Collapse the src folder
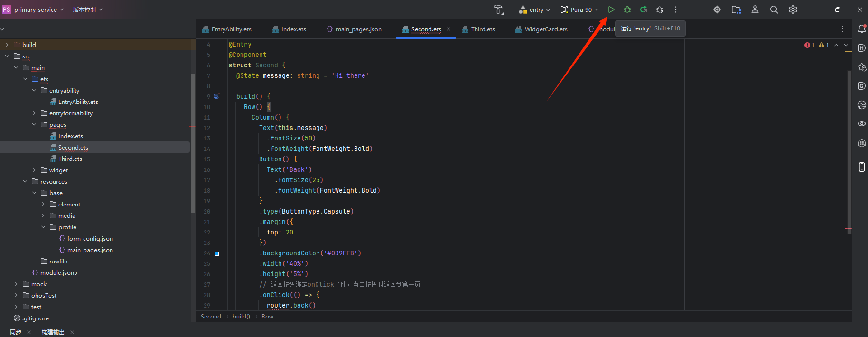 [7, 56]
